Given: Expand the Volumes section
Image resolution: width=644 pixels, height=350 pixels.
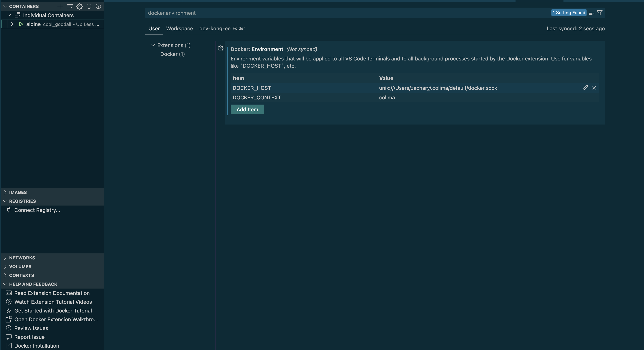Looking at the screenshot, I should (x=5, y=267).
